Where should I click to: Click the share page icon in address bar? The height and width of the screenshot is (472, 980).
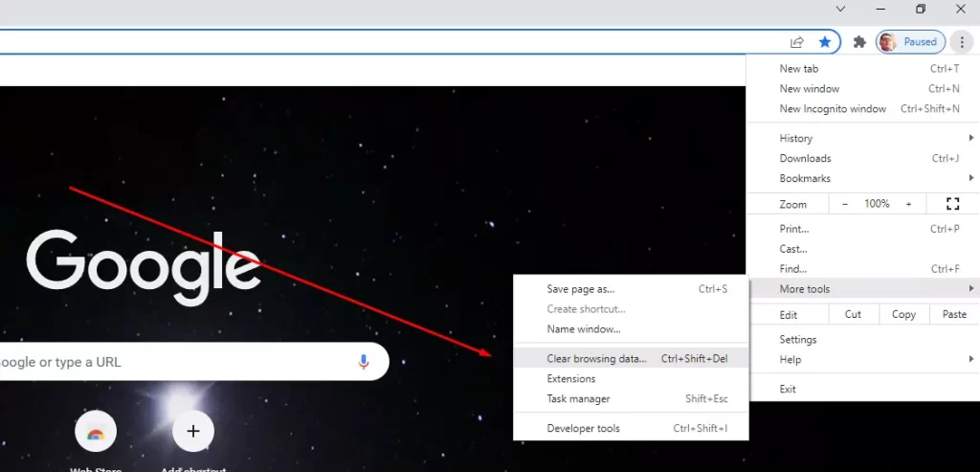coord(797,42)
